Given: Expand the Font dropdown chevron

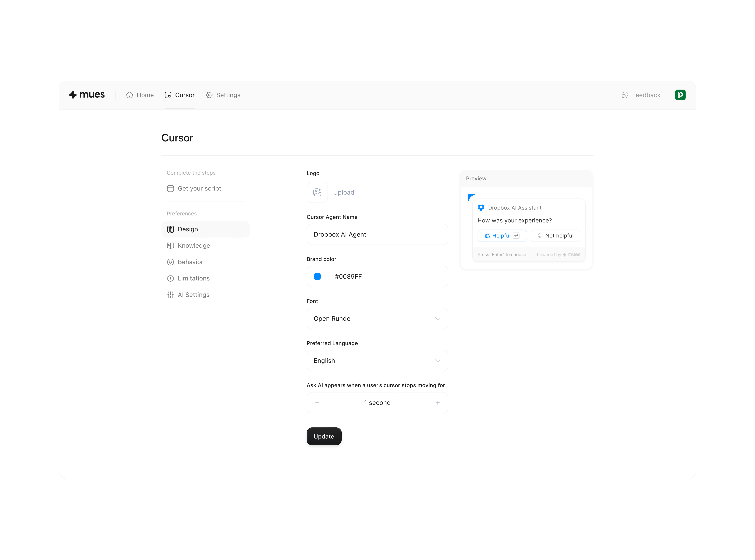Looking at the screenshot, I should (438, 319).
